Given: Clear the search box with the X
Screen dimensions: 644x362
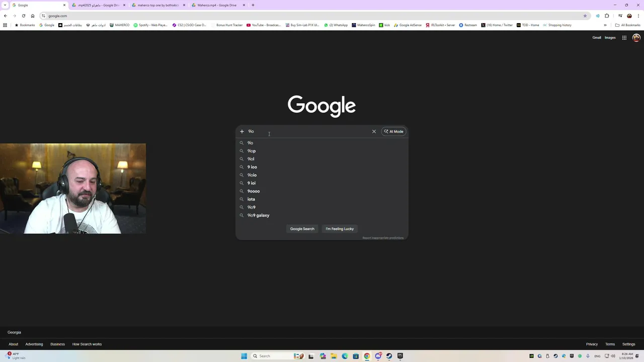Looking at the screenshot, I should (x=374, y=131).
